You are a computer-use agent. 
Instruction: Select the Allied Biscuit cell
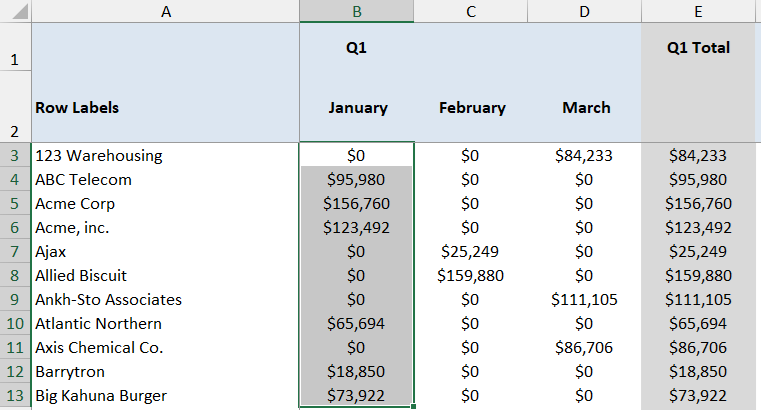point(165,276)
